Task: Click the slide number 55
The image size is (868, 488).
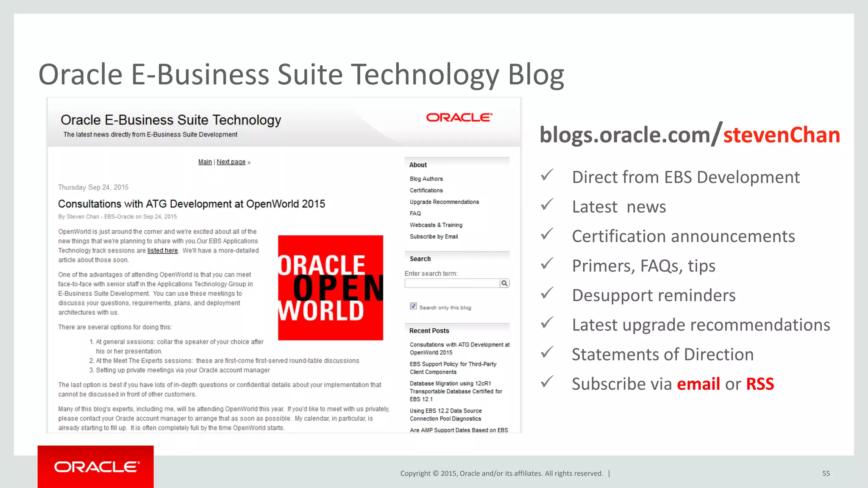Action: click(x=826, y=474)
